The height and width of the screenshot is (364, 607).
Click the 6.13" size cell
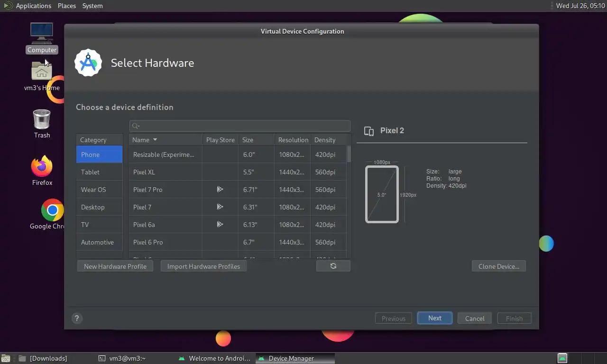[256, 225]
